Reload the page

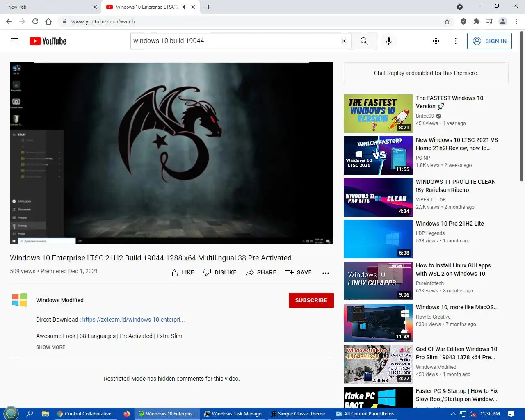pyautogui.click(x=35, y=21)
